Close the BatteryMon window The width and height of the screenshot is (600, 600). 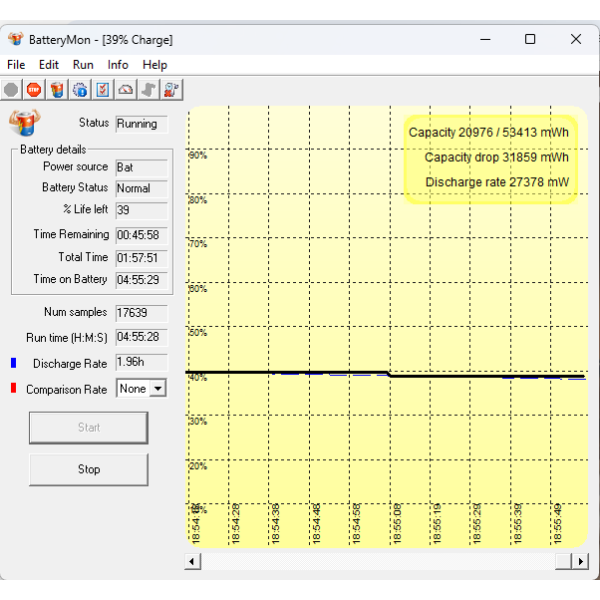pos(576,39)
